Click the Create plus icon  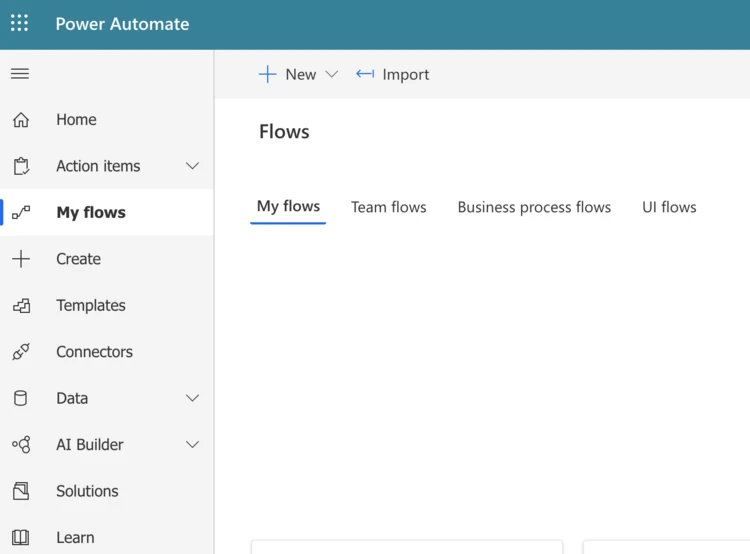21,259
